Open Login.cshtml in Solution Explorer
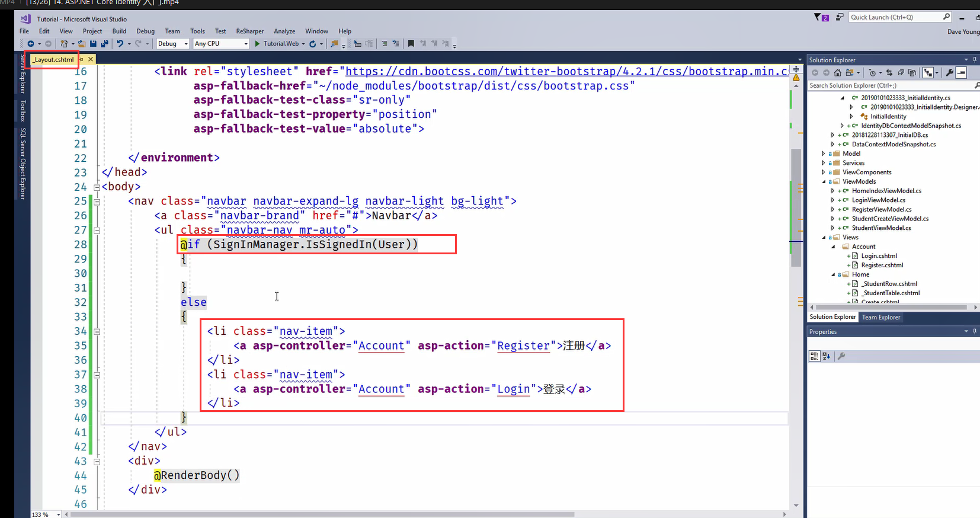This screenshot has width=980, height=518. click(x=879, y=256)
